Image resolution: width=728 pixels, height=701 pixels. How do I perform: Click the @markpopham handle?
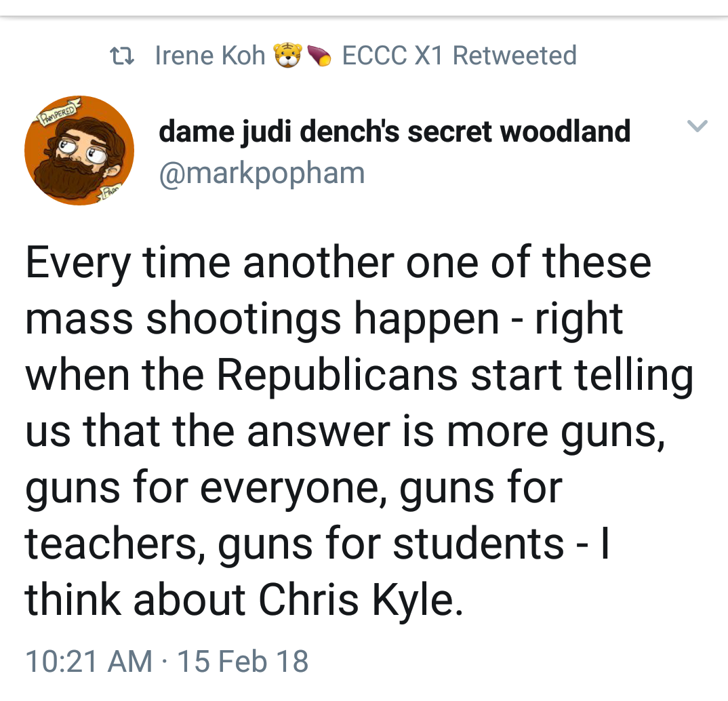262,173
